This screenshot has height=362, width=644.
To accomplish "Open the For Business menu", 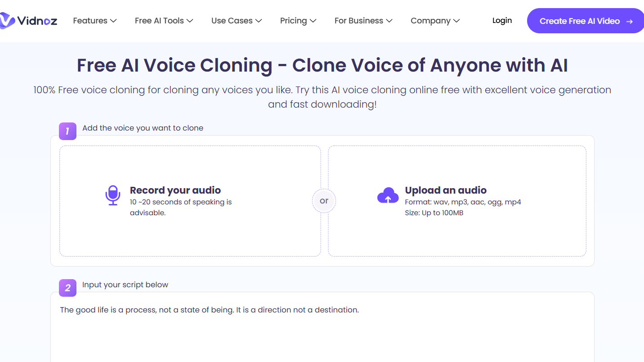I will (x=363, y=21).
